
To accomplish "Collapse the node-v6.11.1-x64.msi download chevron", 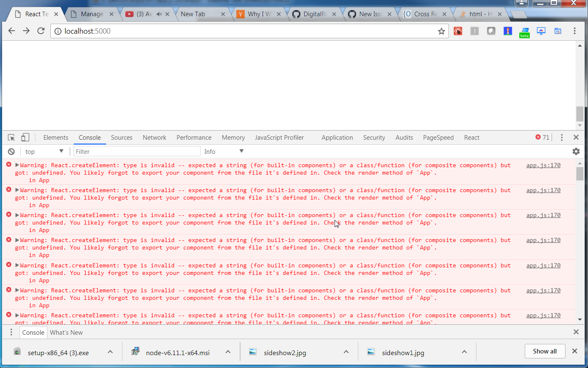I will pyautogui.click(x=228, y=351).
